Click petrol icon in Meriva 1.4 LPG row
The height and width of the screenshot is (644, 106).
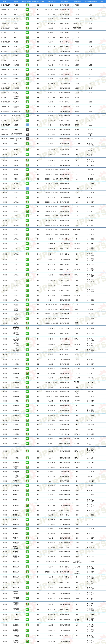tap(27, 567)
